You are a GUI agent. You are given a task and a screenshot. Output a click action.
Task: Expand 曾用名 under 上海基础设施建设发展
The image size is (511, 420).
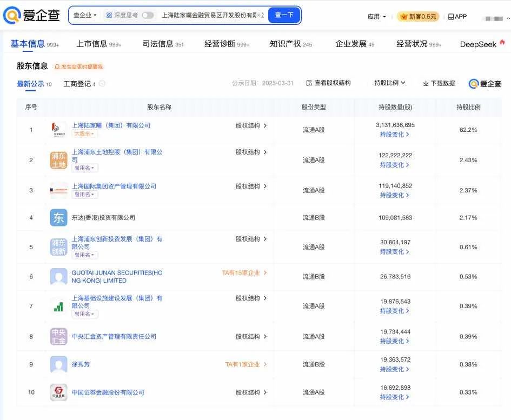point(84,314)
